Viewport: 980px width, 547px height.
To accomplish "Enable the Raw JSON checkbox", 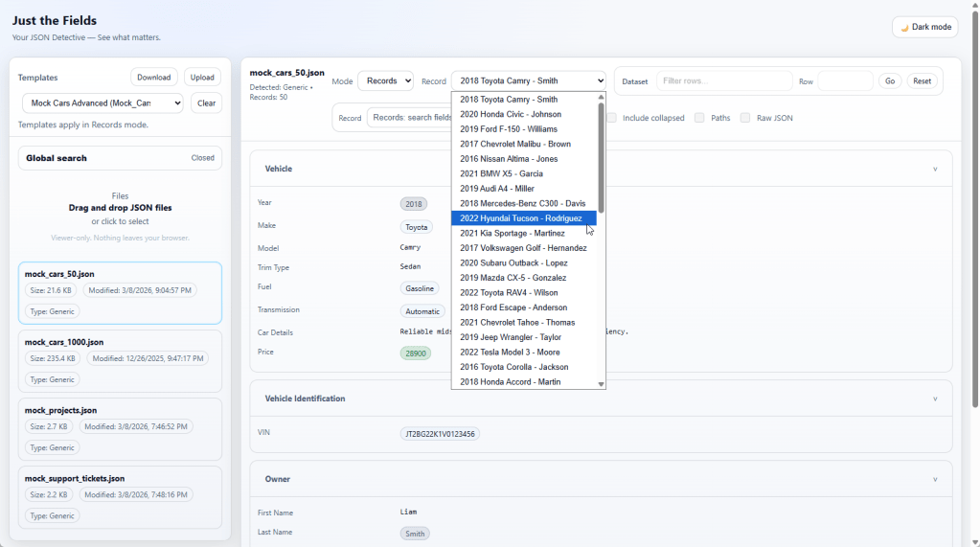I will click(x=745, y=118).
